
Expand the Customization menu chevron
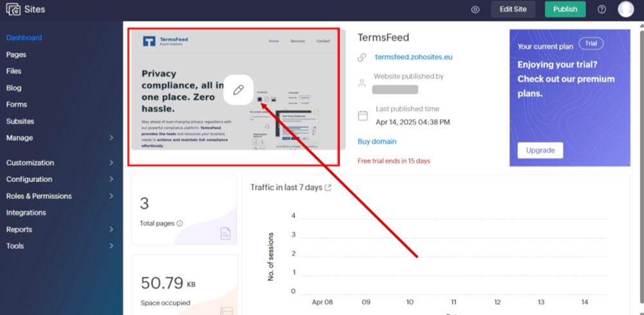tap(111, 162)
